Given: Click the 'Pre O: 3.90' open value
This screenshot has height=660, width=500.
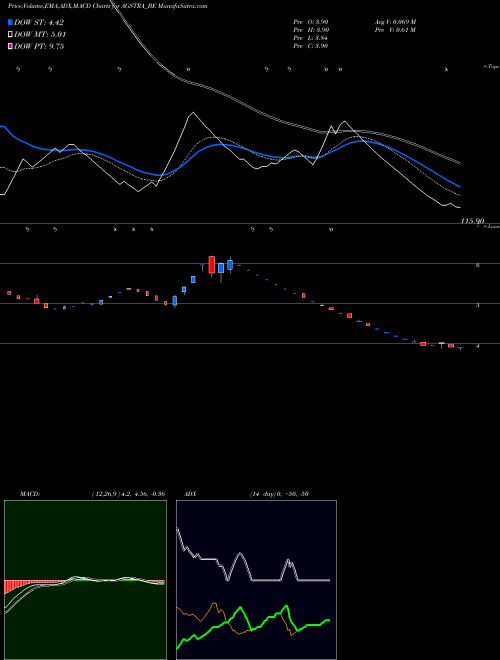Looking at the screenshot, I should coord(311,22).
